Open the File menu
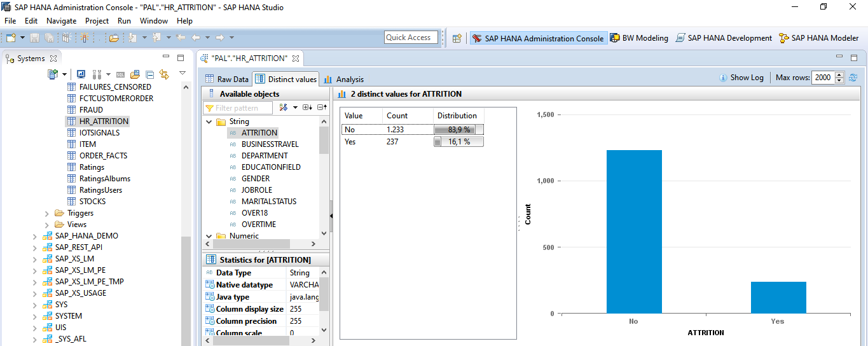This screenshot has width=868, height=346. (10, 21)
